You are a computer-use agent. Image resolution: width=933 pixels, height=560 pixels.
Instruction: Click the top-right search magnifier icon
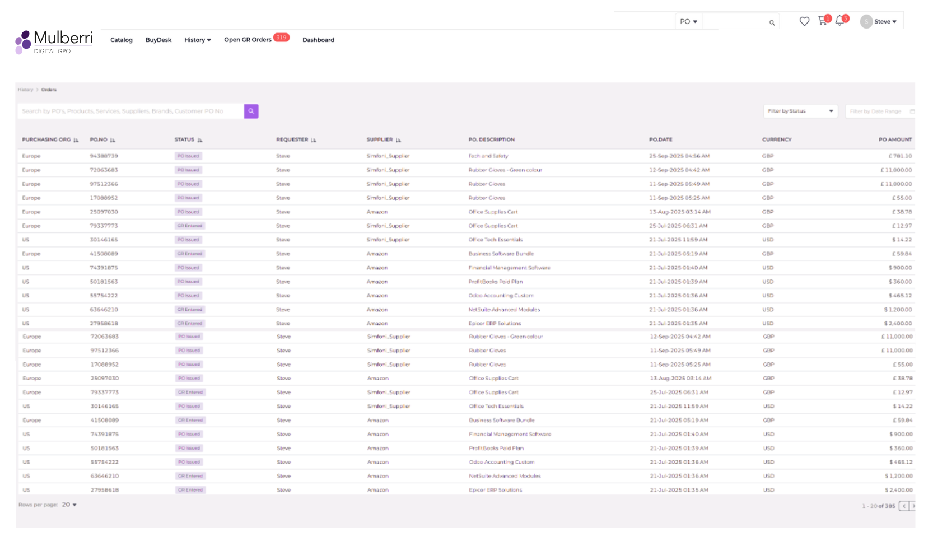(771, 21)
